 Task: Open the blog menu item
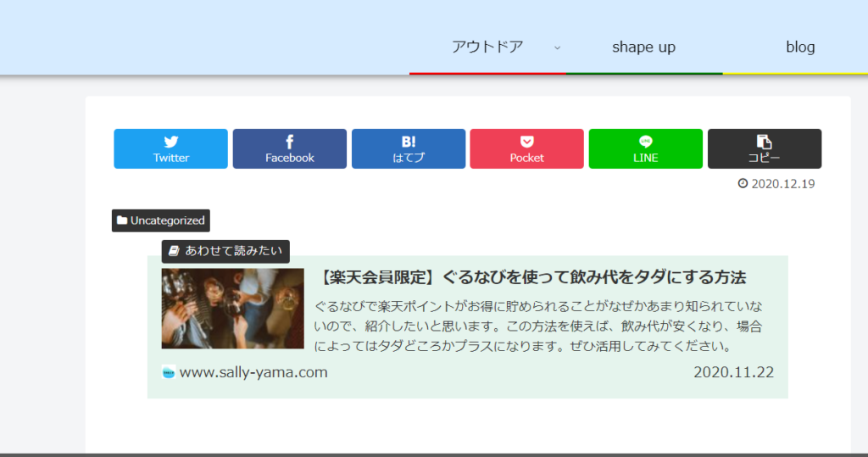(800, 47)
